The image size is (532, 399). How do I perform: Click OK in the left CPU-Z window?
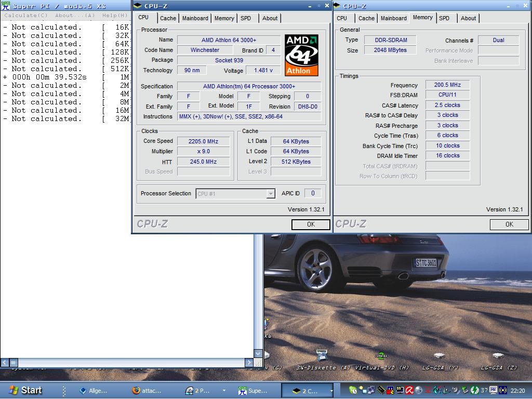click(311, 224)
